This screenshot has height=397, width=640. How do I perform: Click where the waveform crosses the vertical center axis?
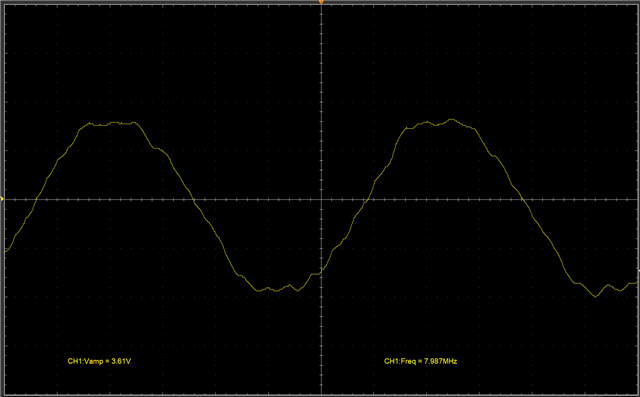(321, 270)
